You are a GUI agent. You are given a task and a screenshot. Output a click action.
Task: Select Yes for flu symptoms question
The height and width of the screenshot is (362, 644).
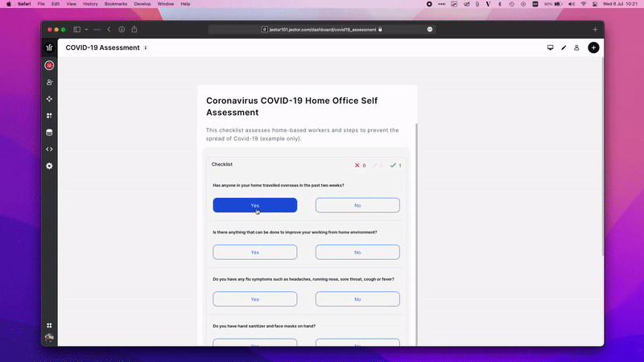click(254, 298)
